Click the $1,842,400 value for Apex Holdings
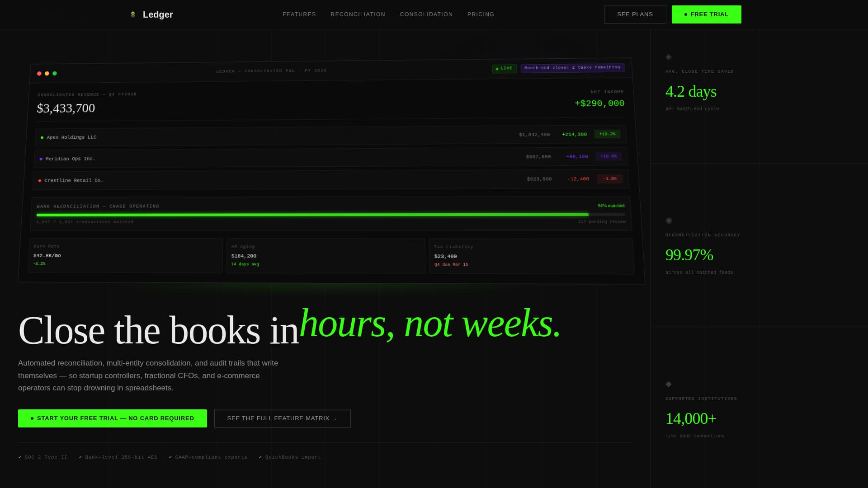 click(x=534, y=135)
